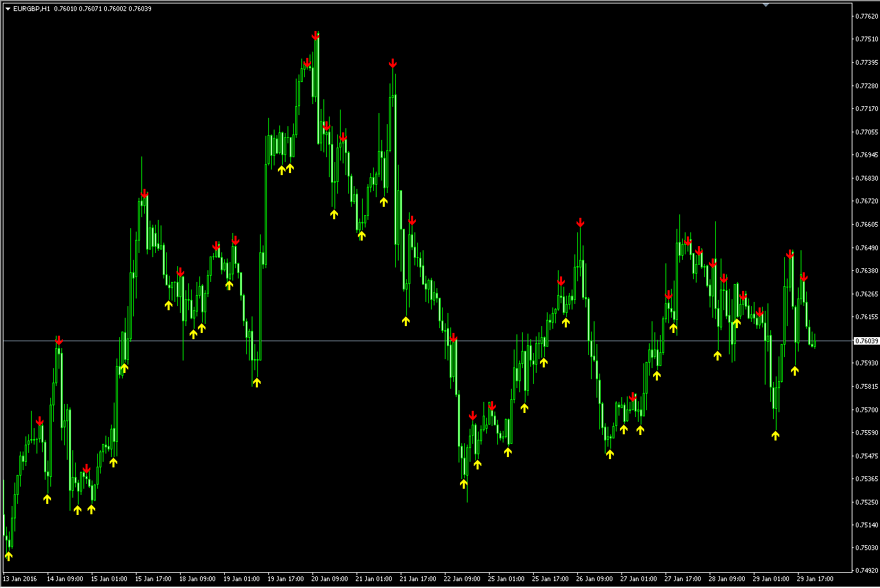Open the chart menu arrow beside EURGBP,H1
The height and width of the screenshot is (588, 880).
[8, 8]
